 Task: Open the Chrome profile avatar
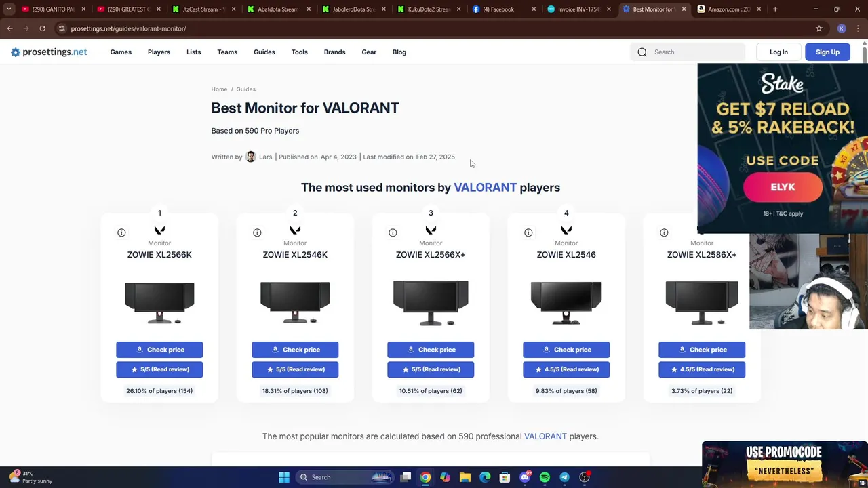[x=842, y=28]
